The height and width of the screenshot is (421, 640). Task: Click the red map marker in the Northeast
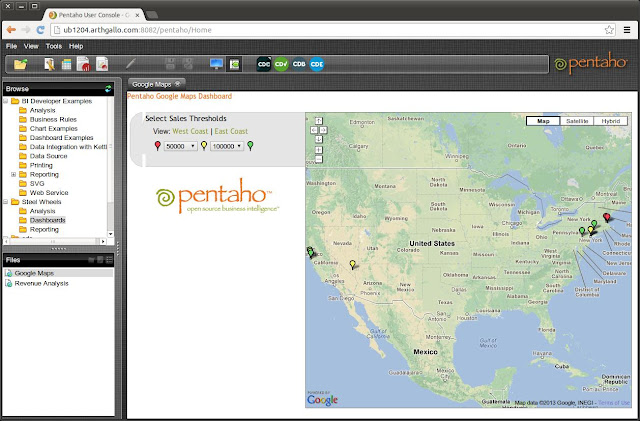[x=607, y=217]
